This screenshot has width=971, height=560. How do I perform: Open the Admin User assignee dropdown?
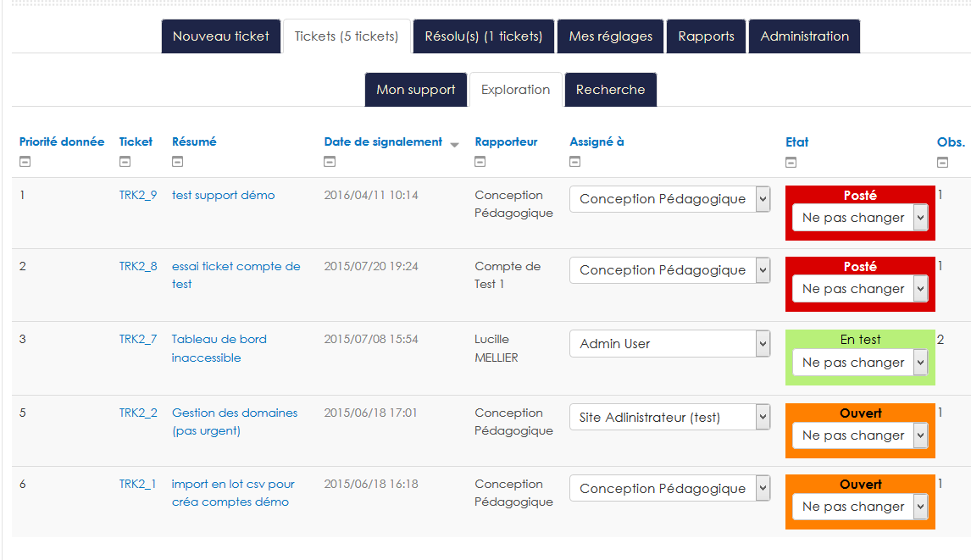click(x=669, y=344)
